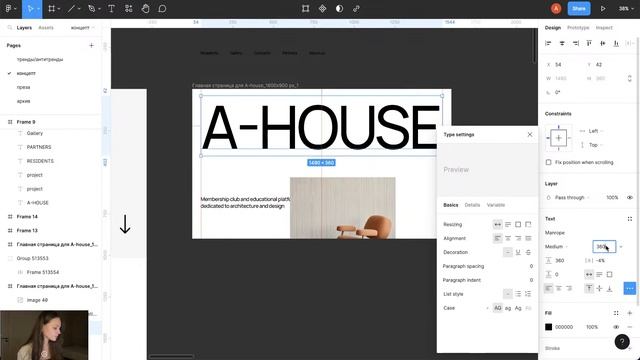This screenshot has height=360, width=640.
Task: Toggle the dark/light contrast mask icon
Action: [x=339, y=9]
